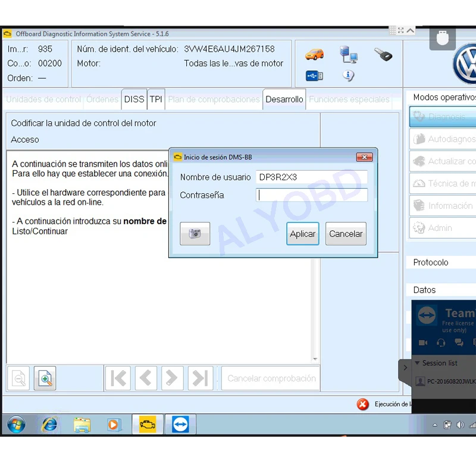Image resolution: width=476 pixels, height=476 pixels.
Task: Click the orange car vehicle icon
Action: 314,55
